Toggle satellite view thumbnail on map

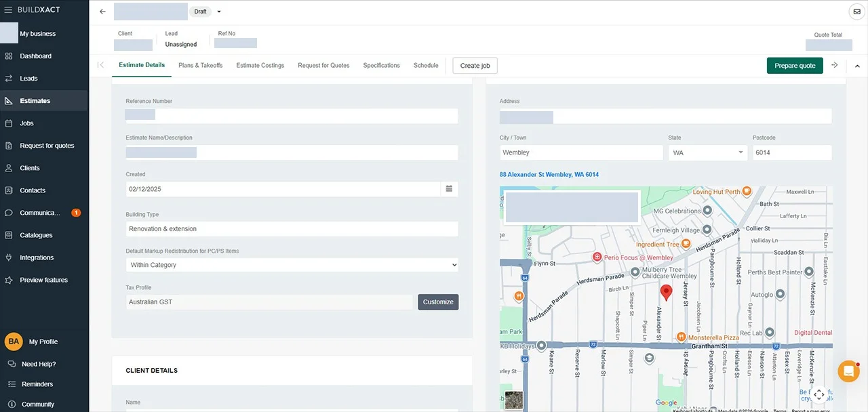[514, 400]
